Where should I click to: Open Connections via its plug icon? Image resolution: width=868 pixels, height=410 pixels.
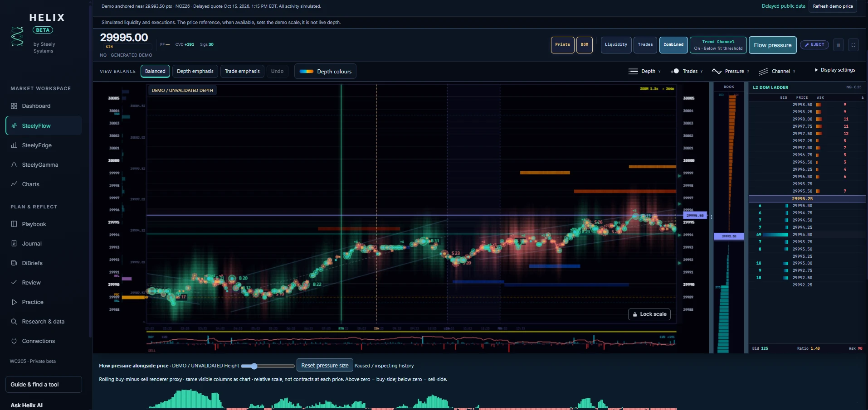[x=14, y=341]
